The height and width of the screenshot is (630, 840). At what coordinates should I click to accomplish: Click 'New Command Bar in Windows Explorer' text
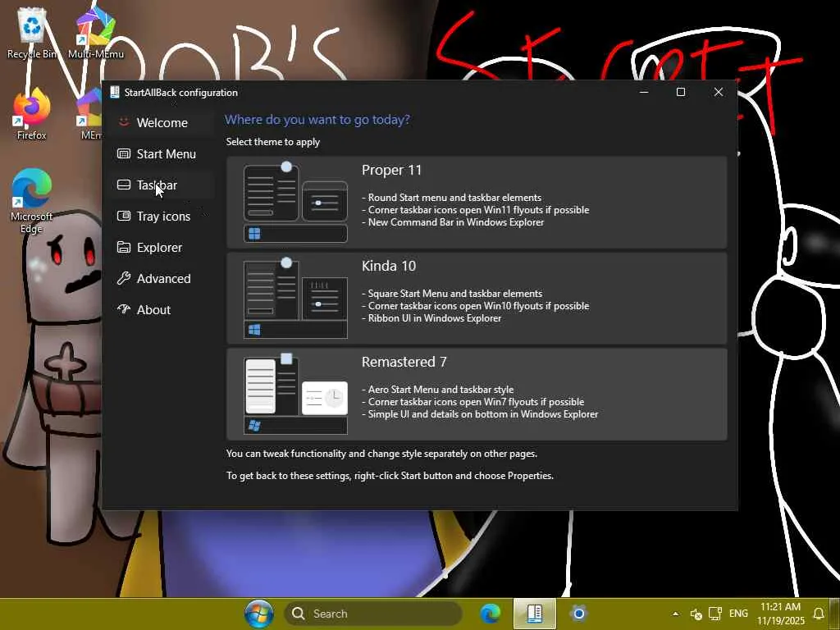(x=456, y=222)
